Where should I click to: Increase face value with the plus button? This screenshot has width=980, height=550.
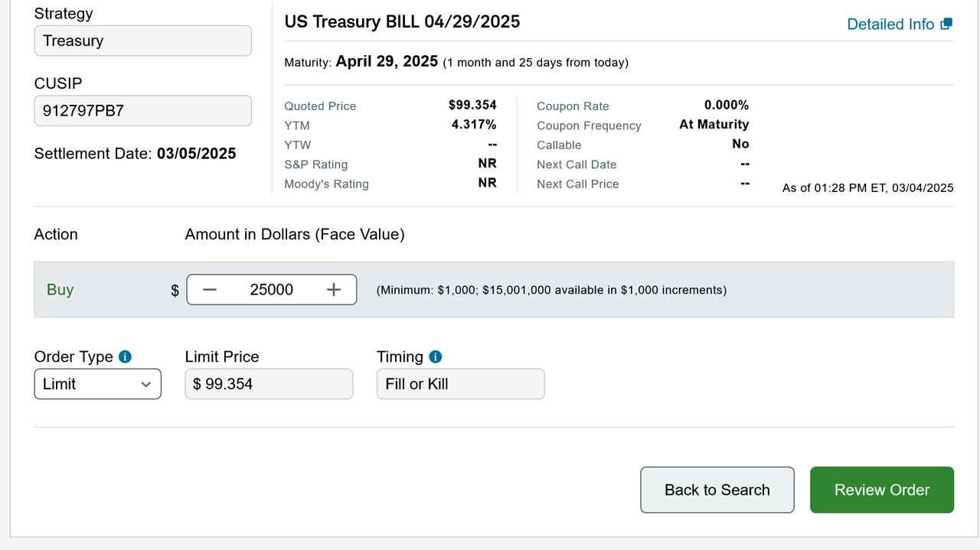point(333,290)
